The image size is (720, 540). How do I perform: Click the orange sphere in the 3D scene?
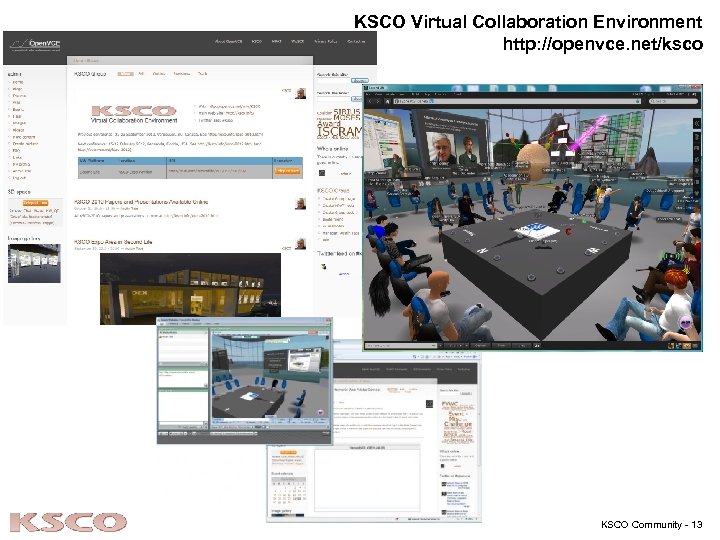coord(531,162)
